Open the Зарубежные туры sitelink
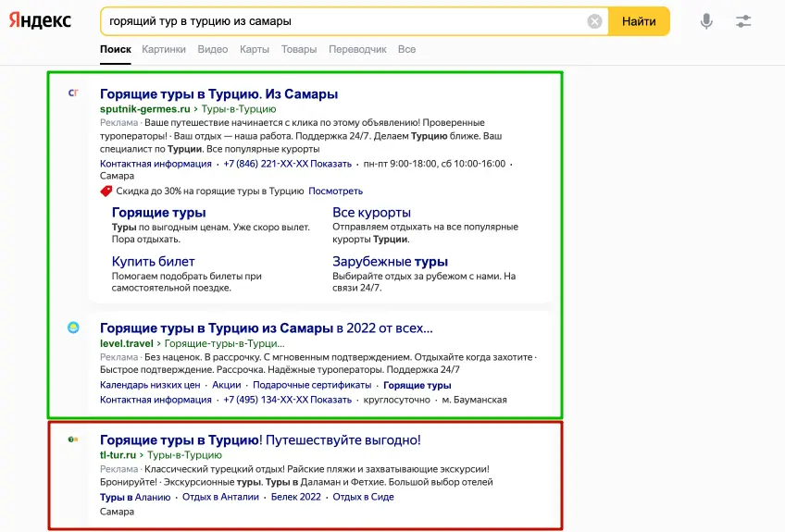Image resolution: width=785 pixels, height=532 pixels. coord(390,261)
